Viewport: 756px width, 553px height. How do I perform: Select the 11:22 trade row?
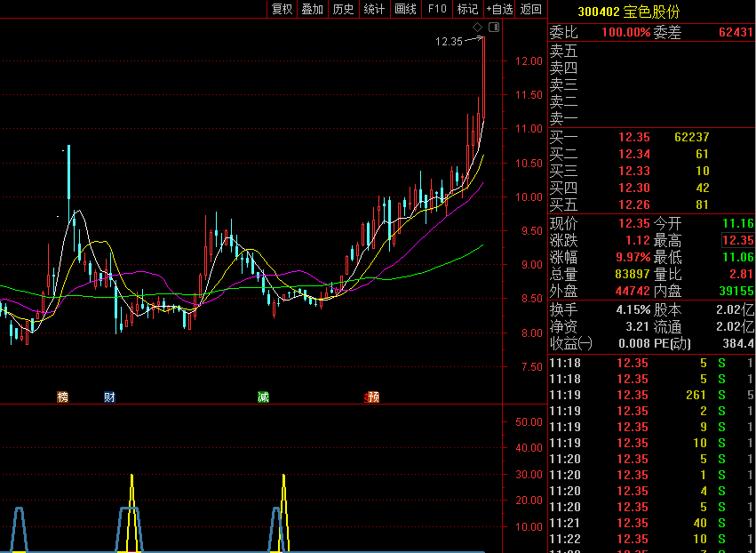click(652, 539)
